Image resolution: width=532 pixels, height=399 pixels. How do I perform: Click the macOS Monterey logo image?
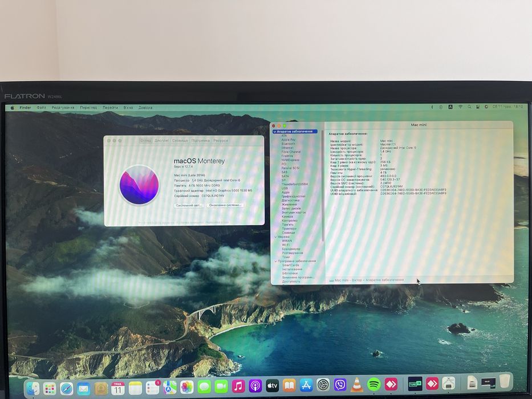[x=139, y=185]
